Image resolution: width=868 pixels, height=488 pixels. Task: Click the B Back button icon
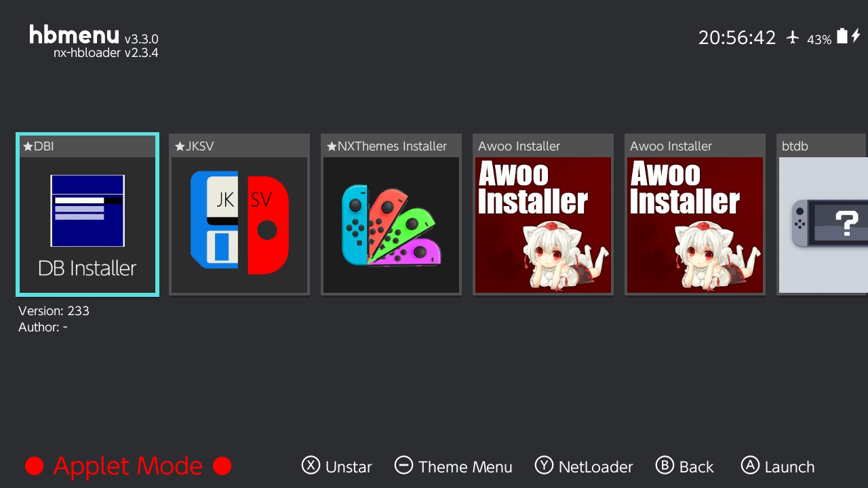pos(665,465)
